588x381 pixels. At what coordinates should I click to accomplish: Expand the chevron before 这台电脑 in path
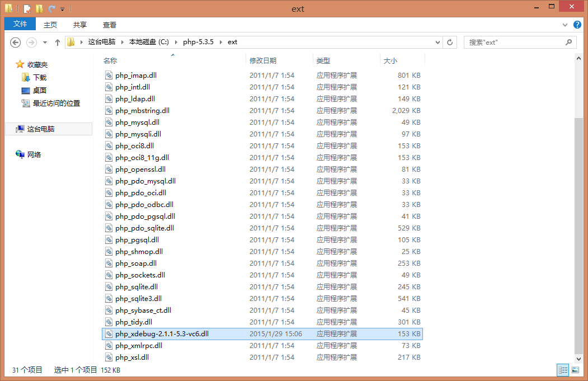(x=81, y=42)
